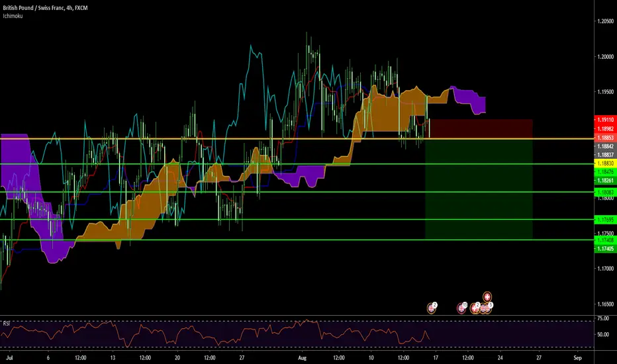Image resolution: width=617 pixels, height=364 pixels.
Task: Click the green 1.17408 price label
Action: [x=605, y=240]
